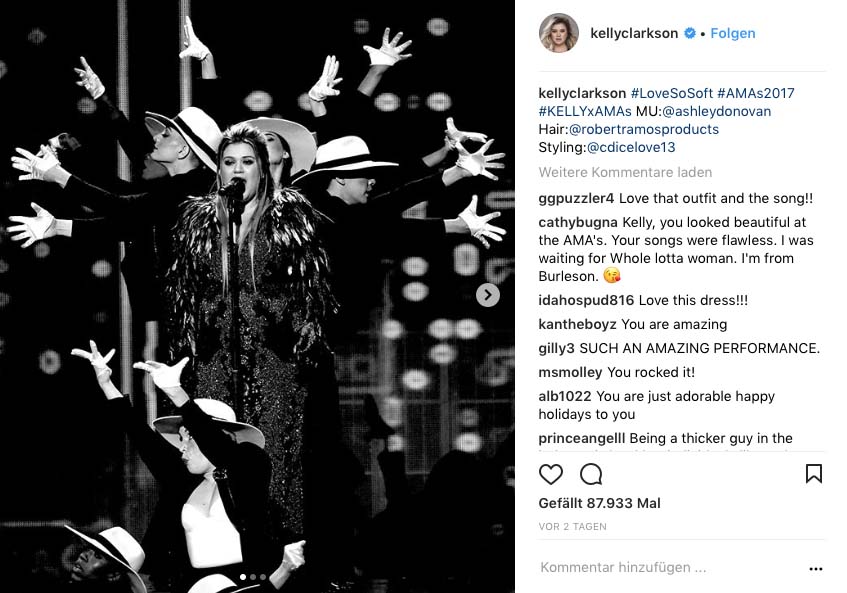Load more comments via Weitere Kommentare laden
847x593 pixels.
625,172
